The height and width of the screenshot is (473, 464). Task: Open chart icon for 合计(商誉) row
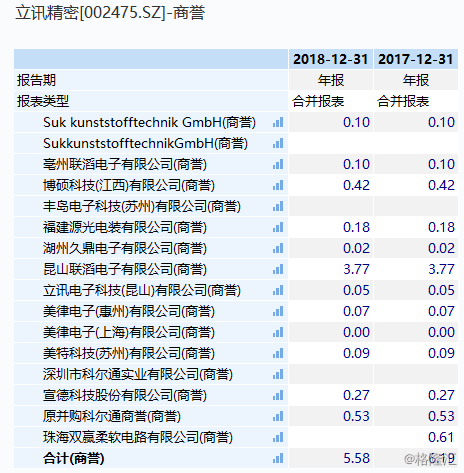(x=278, y=458)
